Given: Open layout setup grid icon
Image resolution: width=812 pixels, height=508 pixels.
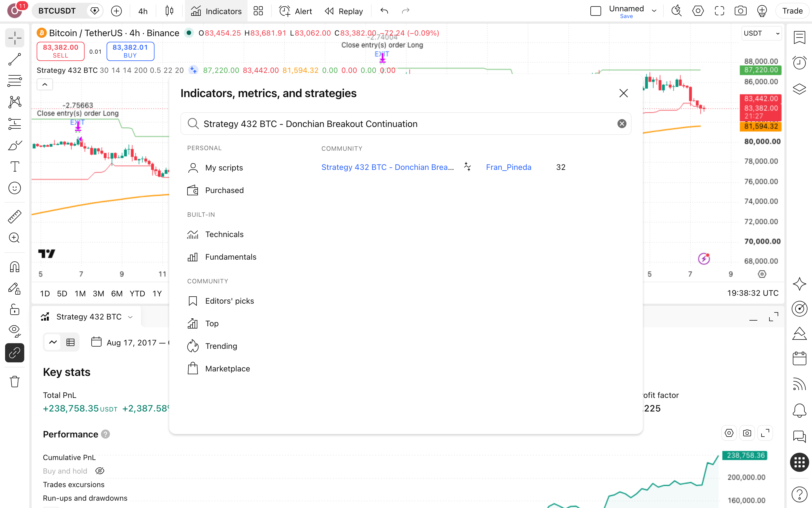Looking at the screenshot, I should point(258,11).
